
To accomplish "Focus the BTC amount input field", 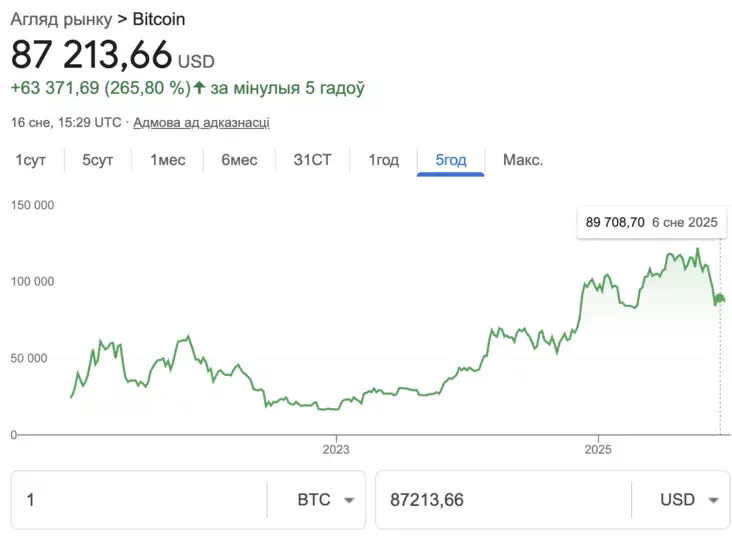I will click(x=140, y=500).
